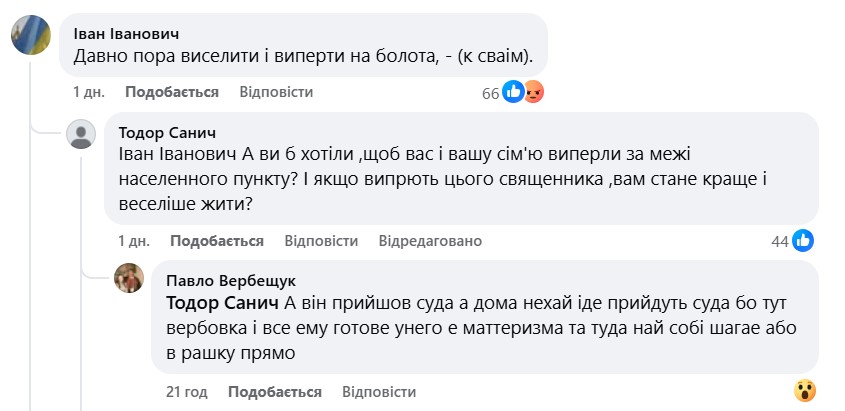Reply to Тодор Санич's comment
845x411 pixels.
pyautogui.click(x=321, y=241)
